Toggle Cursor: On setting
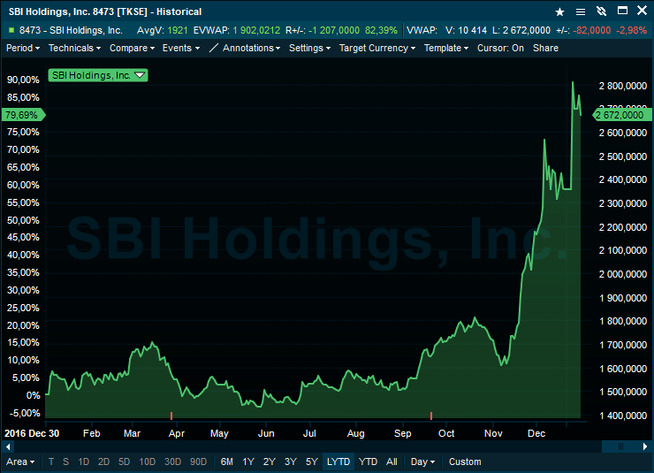This screenshot has height=473, width=654. point(501,48)
